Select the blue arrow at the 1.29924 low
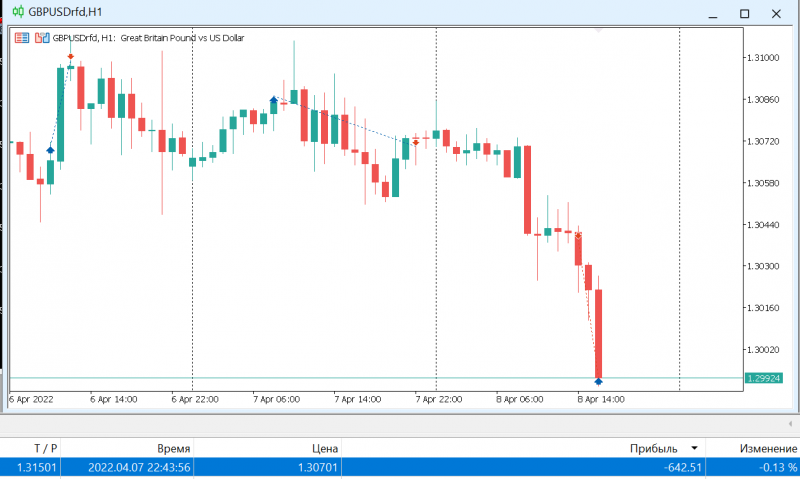Image resolution: width=800 pixels, height=479 pixels. click(598, 381)
